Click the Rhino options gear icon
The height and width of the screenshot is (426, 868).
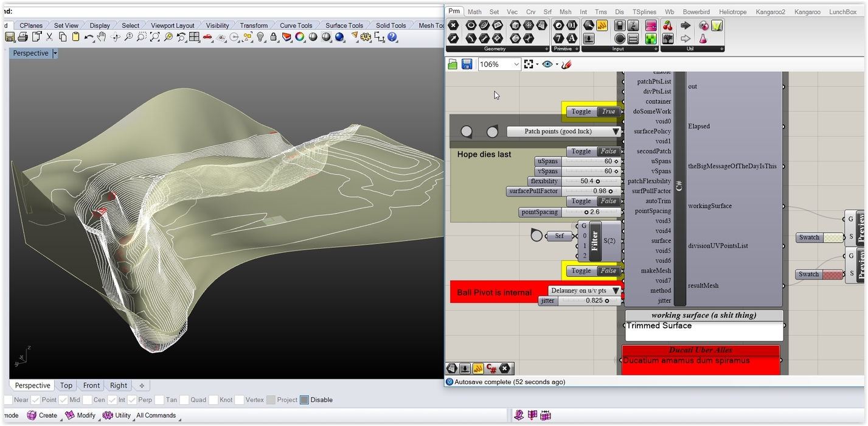coord(366,37)
